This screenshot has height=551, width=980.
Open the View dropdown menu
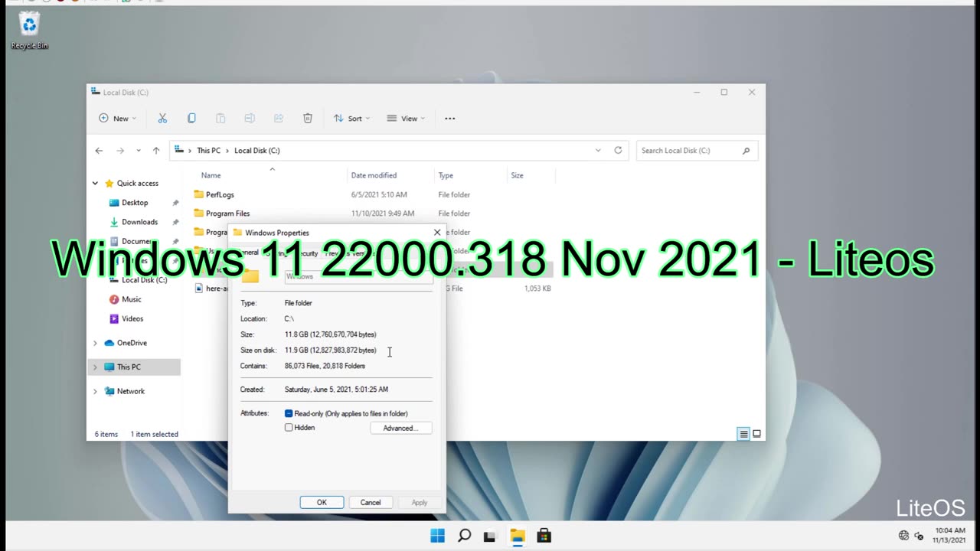click(x=406, y=119)
